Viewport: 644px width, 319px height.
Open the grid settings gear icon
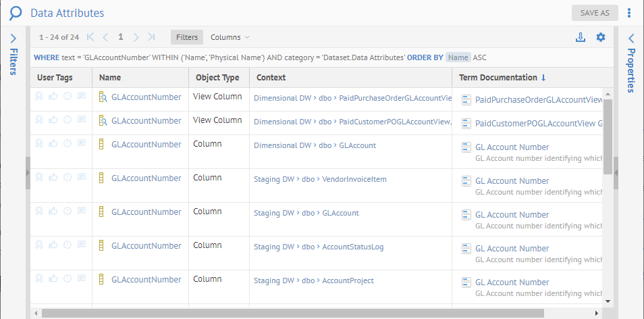pos(601,37)
